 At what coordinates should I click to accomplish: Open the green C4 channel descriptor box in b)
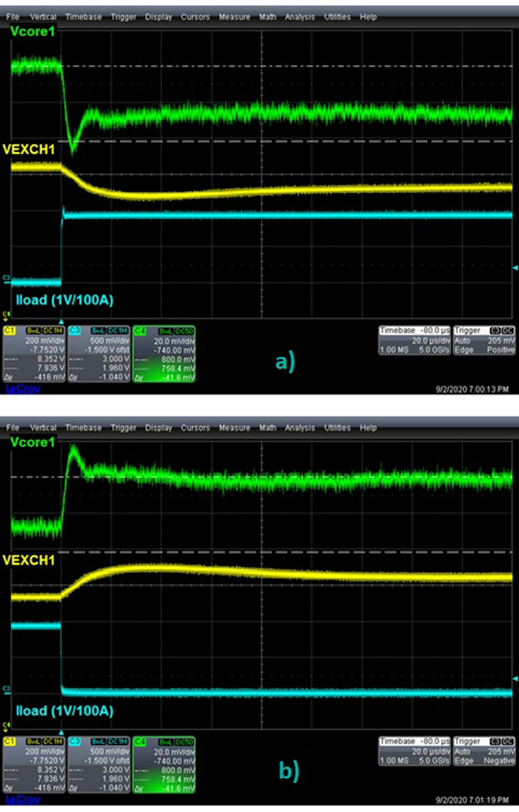tap(164, 764)
